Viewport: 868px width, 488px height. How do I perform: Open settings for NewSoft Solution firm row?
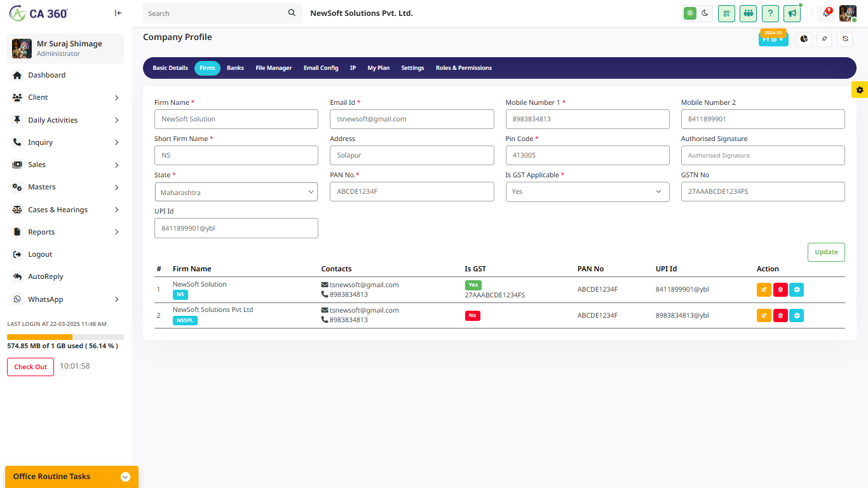click(797, 290)
